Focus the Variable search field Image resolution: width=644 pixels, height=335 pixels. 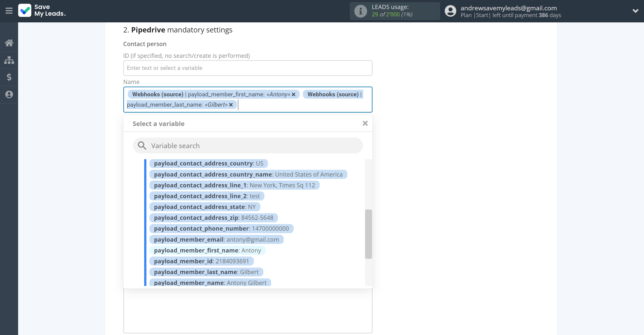click(248, 146)
